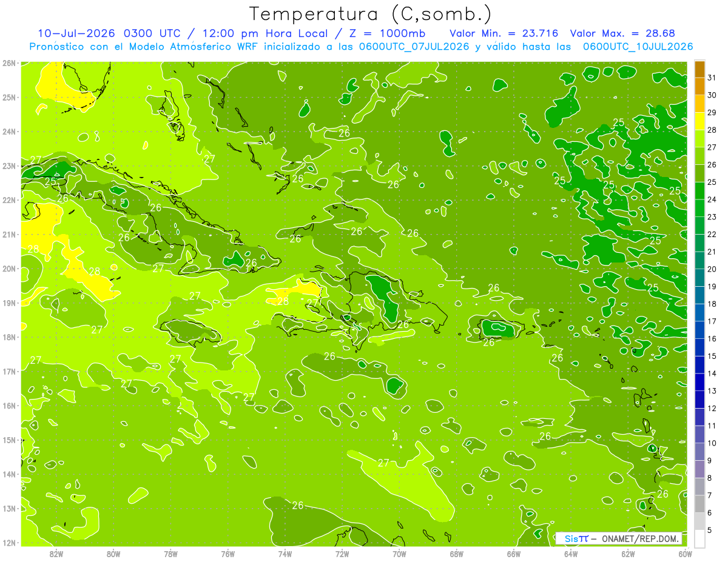Click the legend value "5"
The image size is (728, 562).
pyautogui.click(x=710, y=530)
